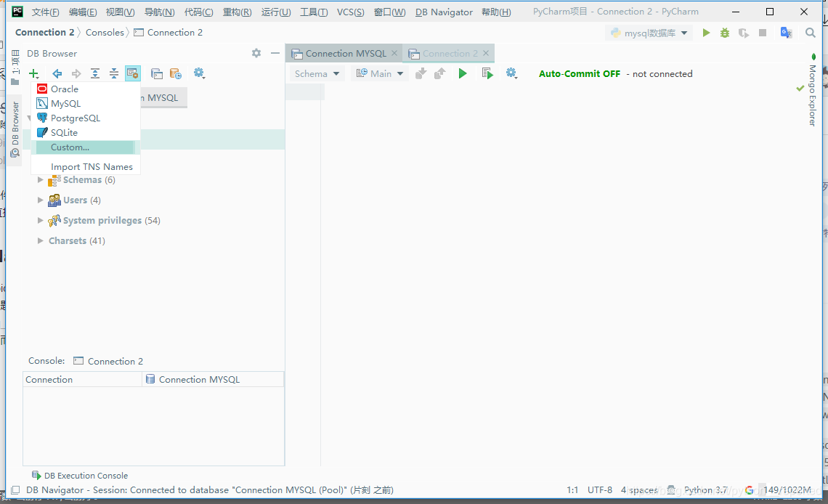This screenshot has width=828, height=504.
Task: Open Search Everywhere magnifier
Action: [810, 33]
